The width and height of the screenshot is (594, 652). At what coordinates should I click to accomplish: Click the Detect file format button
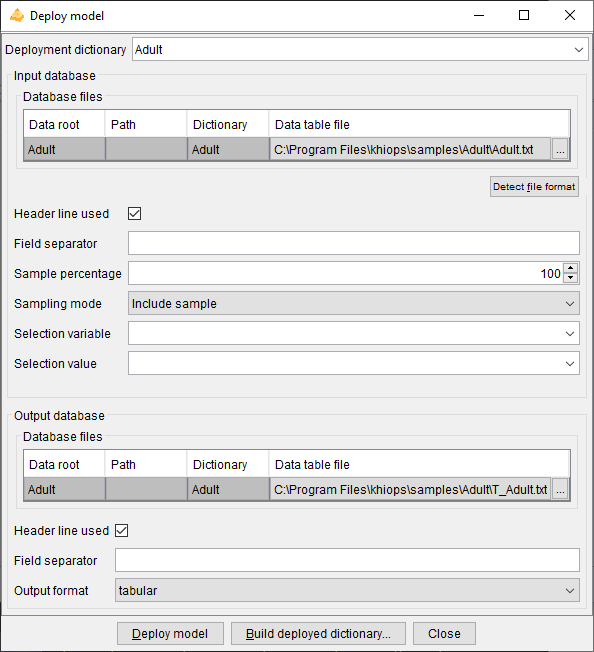tap(534, 187)
